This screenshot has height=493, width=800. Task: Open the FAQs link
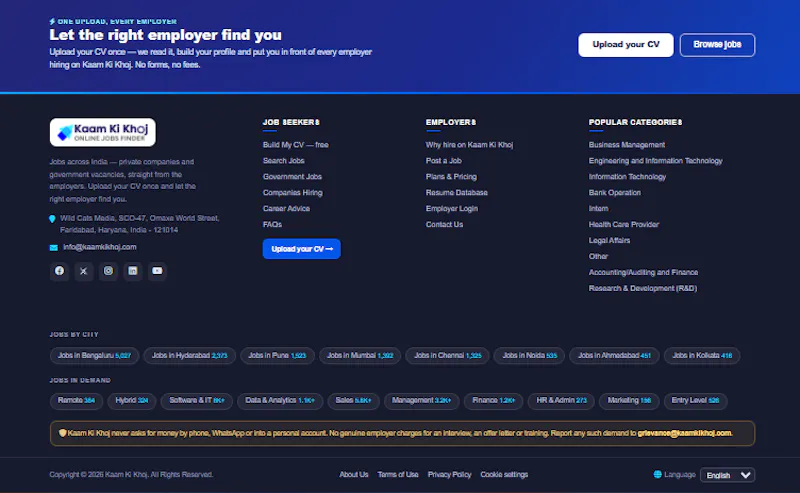pyautogui.click(x=272, y=225)
